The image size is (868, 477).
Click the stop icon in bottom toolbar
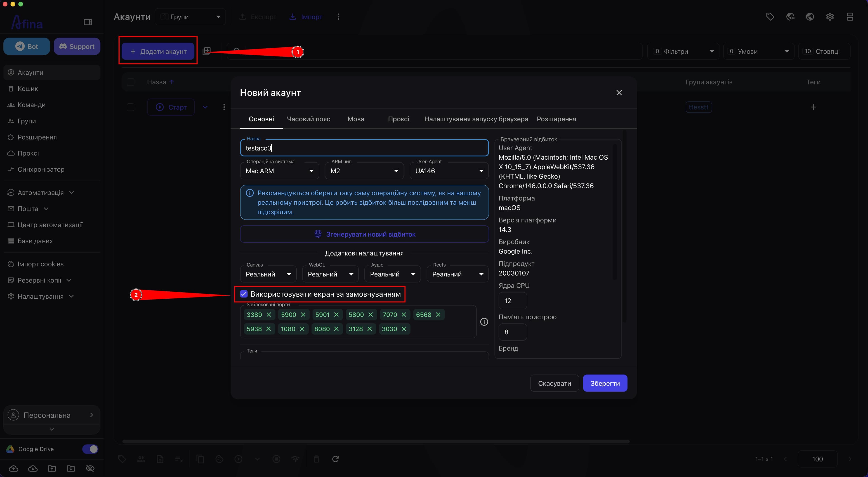[276, 459]
